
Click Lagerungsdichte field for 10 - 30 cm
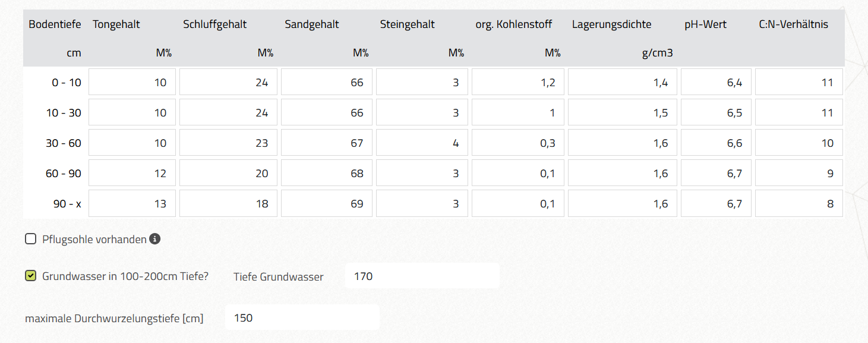[x=623, y=112]
